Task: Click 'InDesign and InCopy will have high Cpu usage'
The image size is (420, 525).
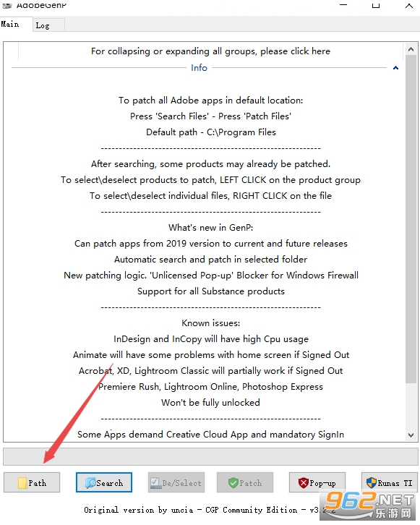Action: 210,339
